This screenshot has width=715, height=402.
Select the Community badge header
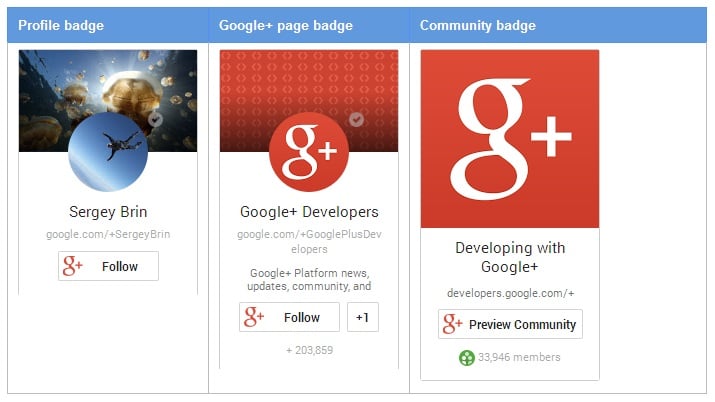tap(477, 25)
